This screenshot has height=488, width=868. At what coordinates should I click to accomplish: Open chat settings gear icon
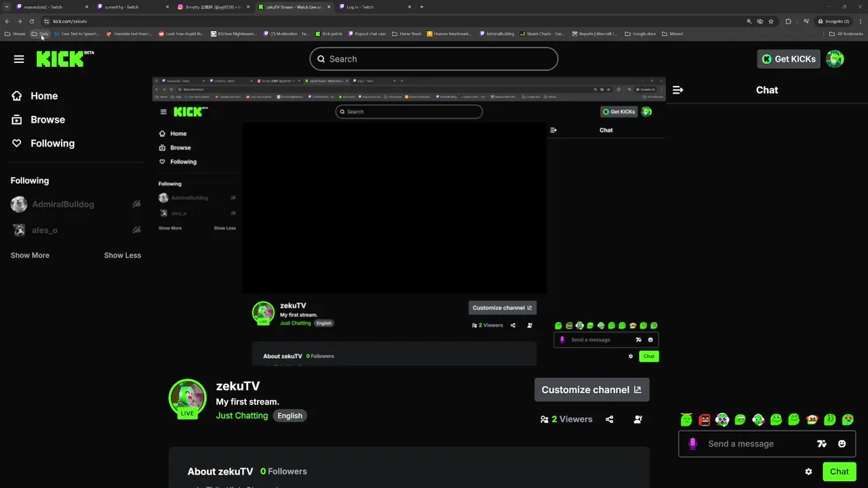coord(808,472)
